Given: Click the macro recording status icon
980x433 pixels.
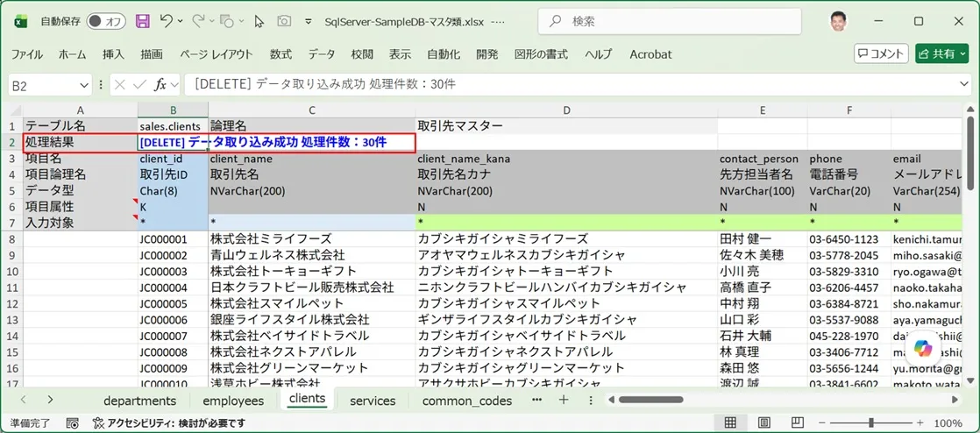Looking at the screenshot, I should tap(72, 423).
